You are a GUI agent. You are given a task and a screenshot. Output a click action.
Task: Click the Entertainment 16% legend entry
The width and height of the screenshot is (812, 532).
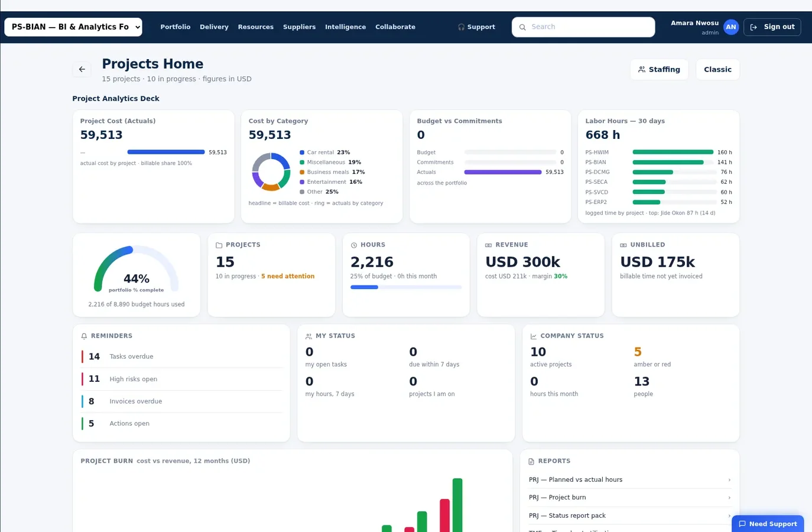331,182
